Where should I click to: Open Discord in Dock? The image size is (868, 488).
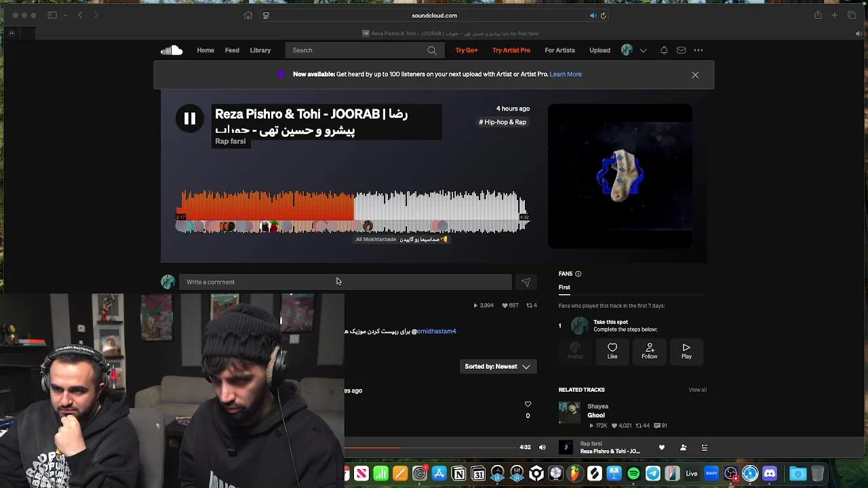click(770, 474)
